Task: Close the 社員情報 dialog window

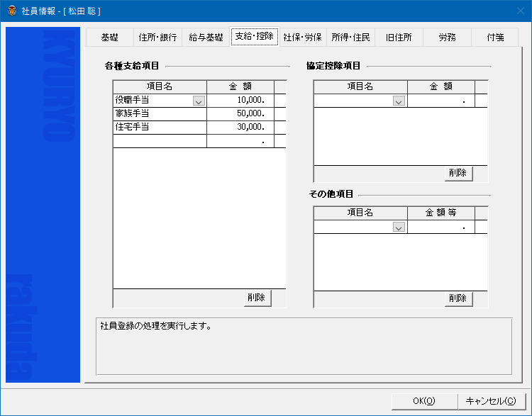Action: pyautogui.click(x=516, y=11)
